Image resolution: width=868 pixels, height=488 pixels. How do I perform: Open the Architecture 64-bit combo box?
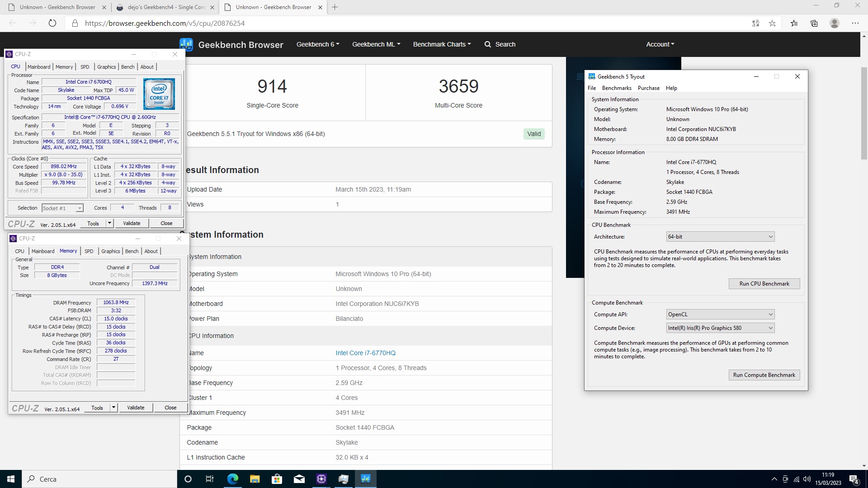pos(720,237)
